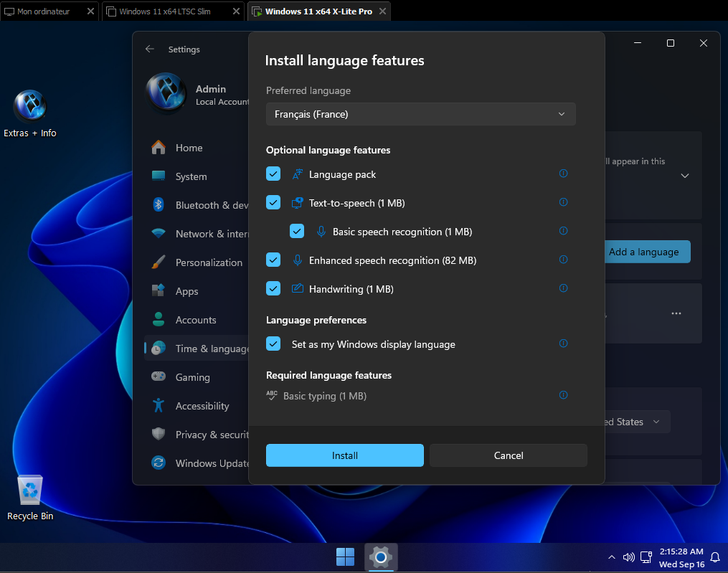Close the Mon ordinateur tab

(90, 11)
